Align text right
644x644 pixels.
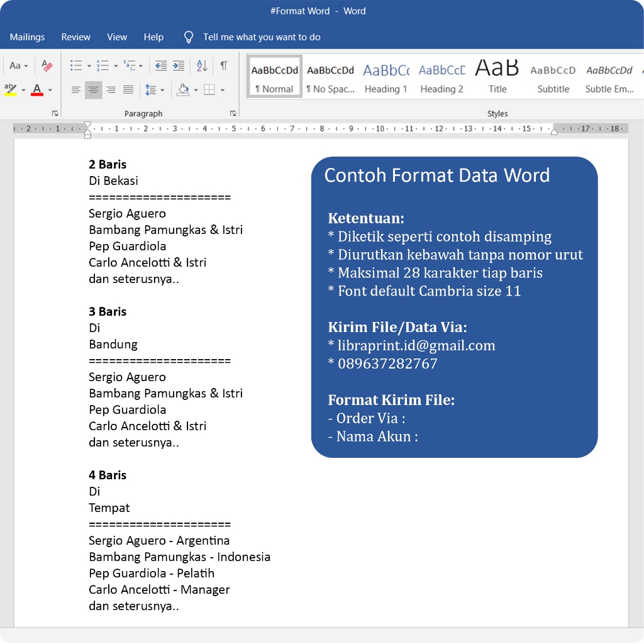pyautogui.click(x=111, y=90)
